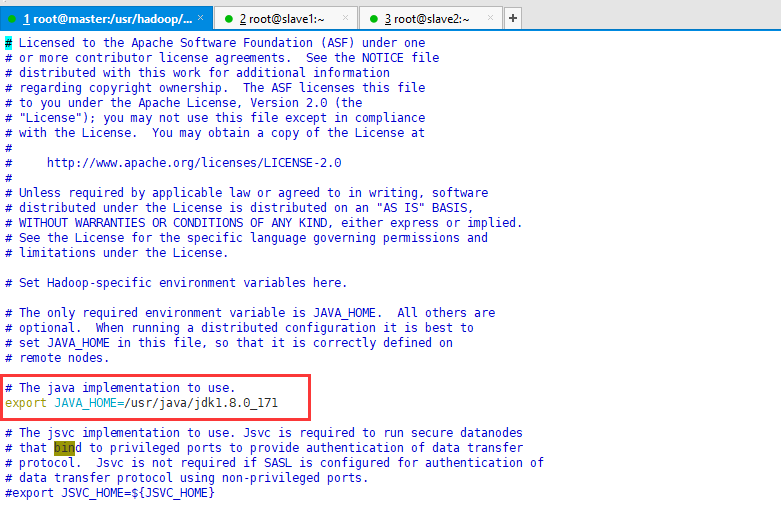
Task: Click the '# The java implementation to use.' comment
Action: pyautogui.click(x=120, y=388)
